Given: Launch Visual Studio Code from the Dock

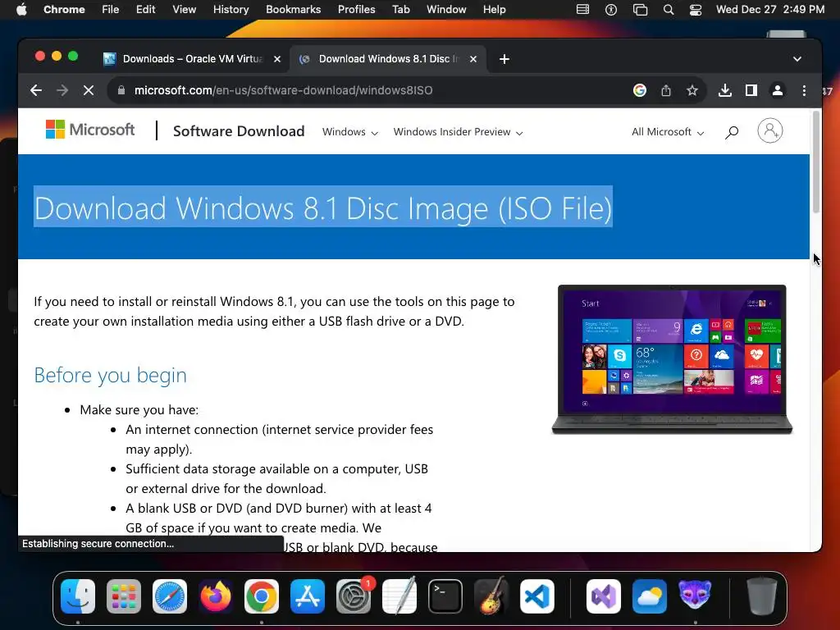Looking at the screenshot, I should [537, 596].
